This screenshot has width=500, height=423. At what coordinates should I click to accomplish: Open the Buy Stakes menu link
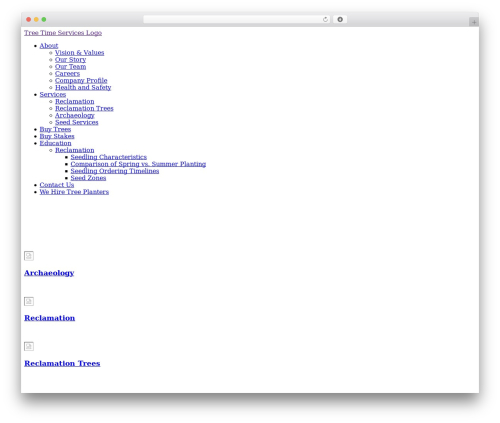tap(57, 136)
